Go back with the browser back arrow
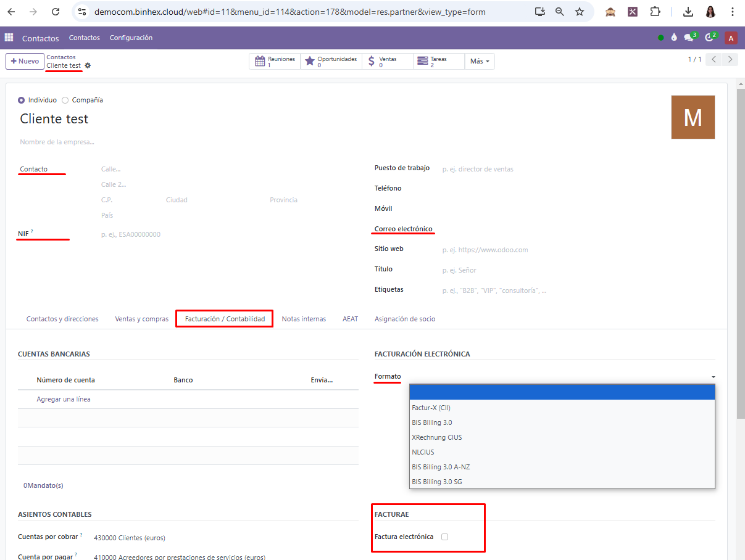Image resolution: width=745 pixels, height=560 pixels. (11, 12)
